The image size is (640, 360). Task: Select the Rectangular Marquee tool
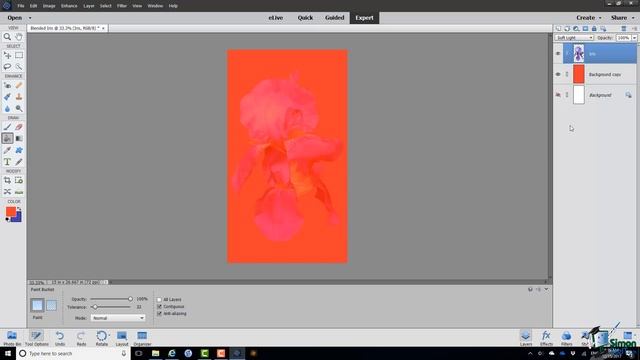pyautogui.click(x=19, y=55)
